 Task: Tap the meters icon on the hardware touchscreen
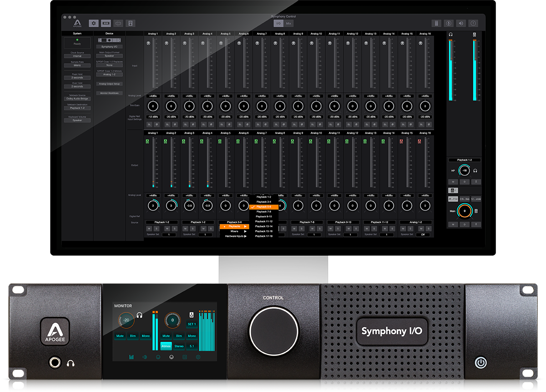click(x=132, y=357)
